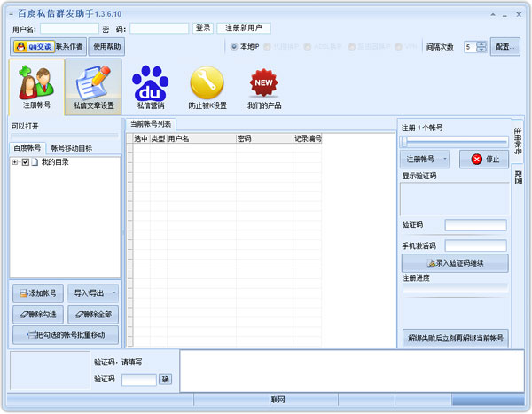Click the 可以打开 progress bar
This screenshot has height=414, width=532.
(65, 137)
